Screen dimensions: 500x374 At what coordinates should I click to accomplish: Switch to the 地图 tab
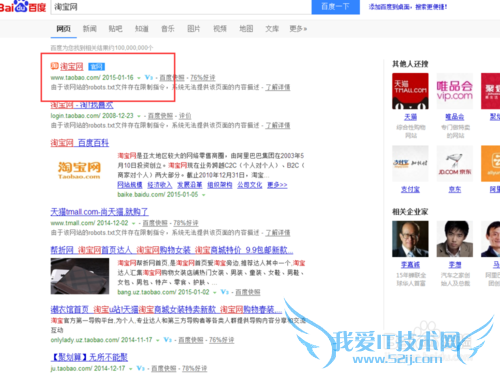(x=246, y=29)
